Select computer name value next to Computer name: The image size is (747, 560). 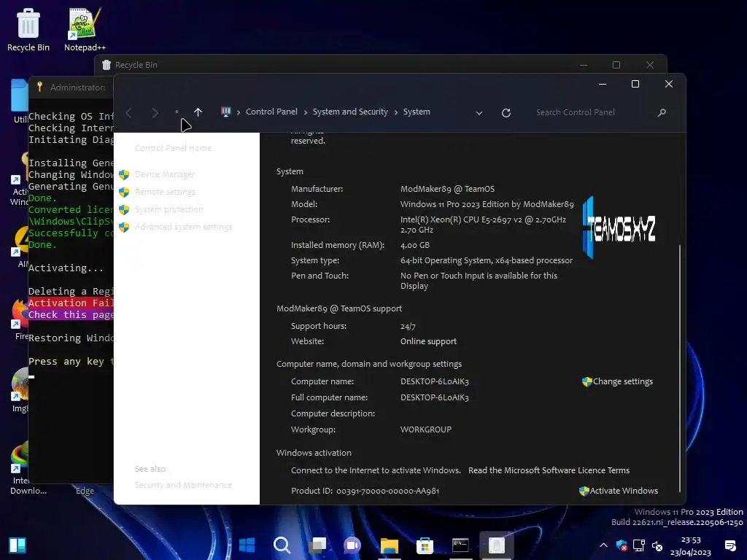435,381
